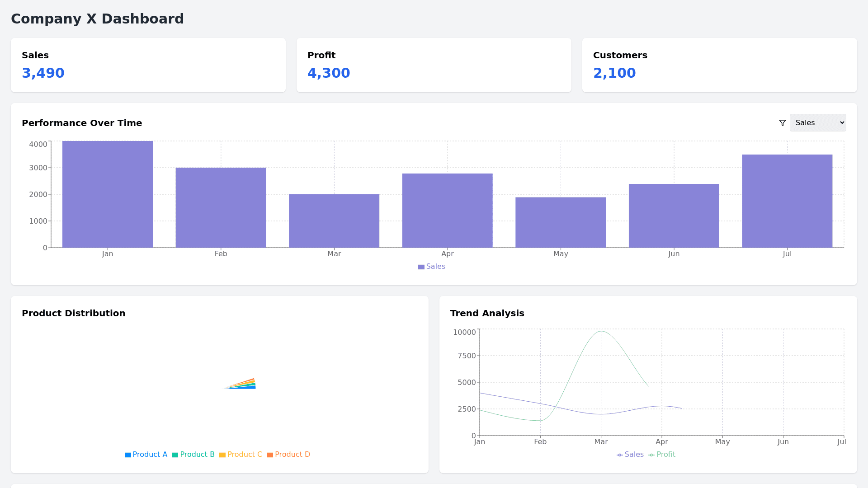Click the April sales bar
This screenshot has height=488, width=868.
(447, 211)
